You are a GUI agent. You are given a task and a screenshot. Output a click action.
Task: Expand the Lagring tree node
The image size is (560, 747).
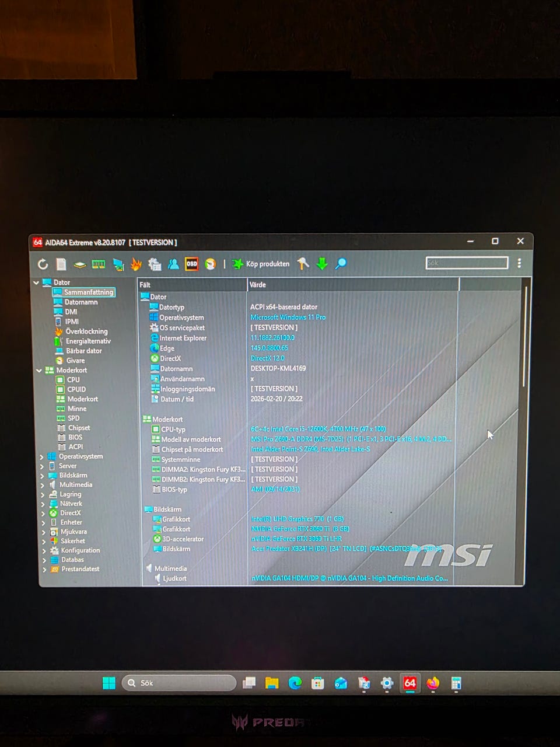pos(43,494)
